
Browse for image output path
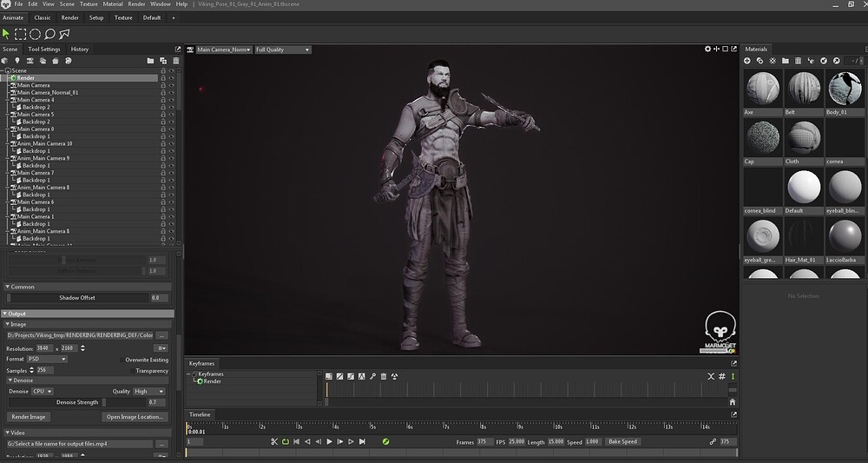click(161, 335)
